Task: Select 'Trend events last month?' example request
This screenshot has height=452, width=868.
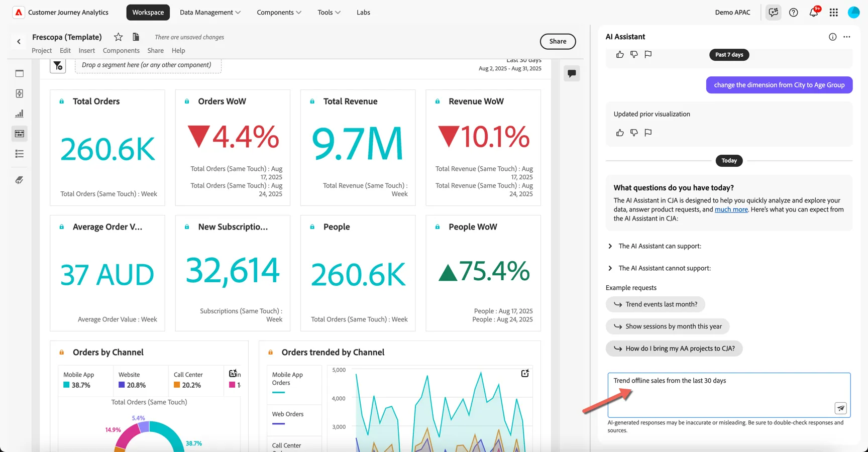Action: point(655,304)
